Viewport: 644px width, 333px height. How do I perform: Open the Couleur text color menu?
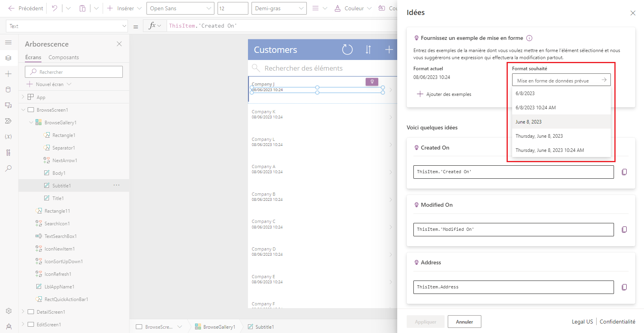[x=353, y=8]
